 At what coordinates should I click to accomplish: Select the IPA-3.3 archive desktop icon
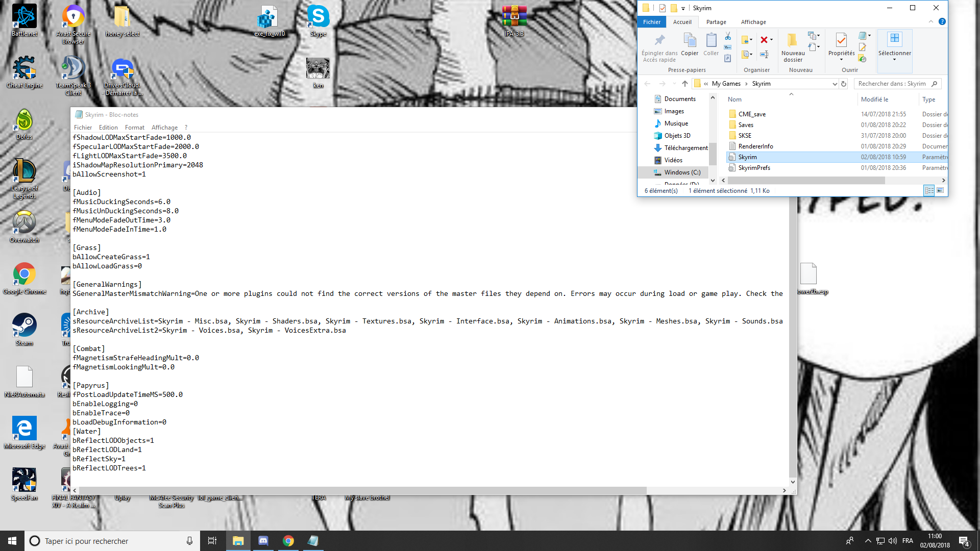click(x=514, y=20)
